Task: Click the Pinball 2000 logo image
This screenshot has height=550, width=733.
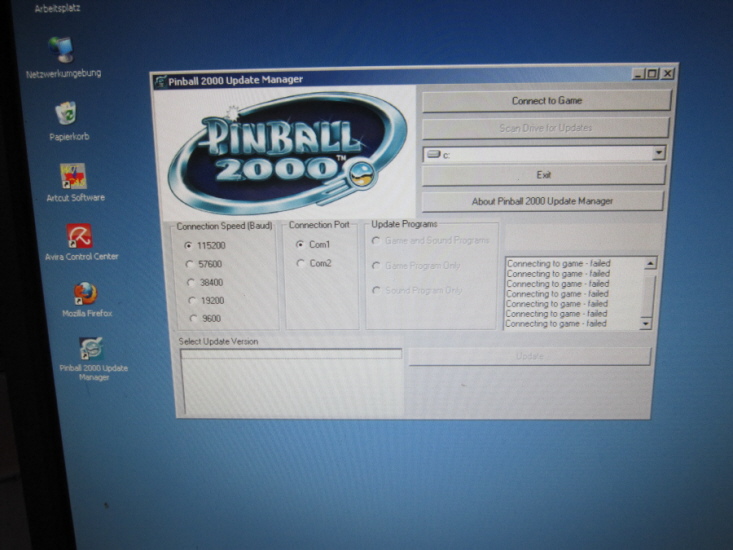Action: point(287,153)
